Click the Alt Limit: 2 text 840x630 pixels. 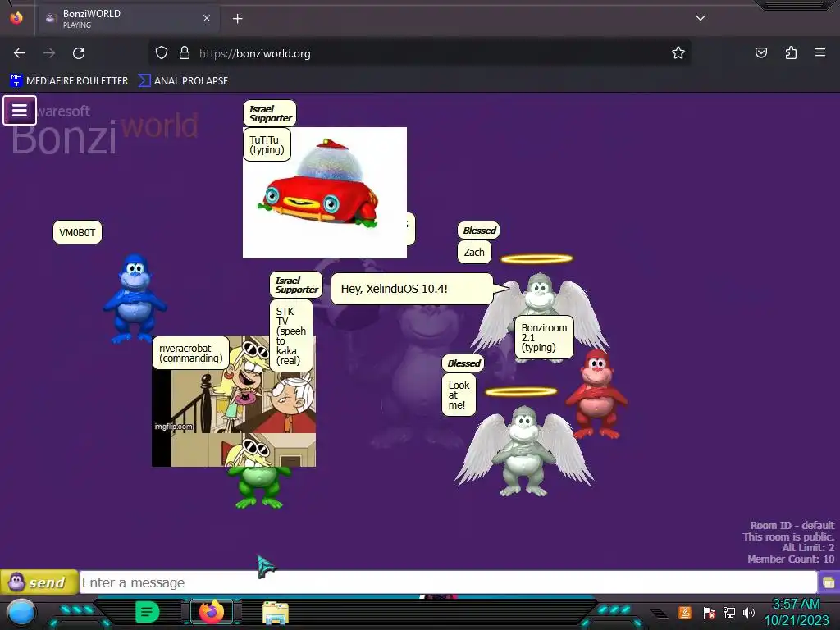(808, 547)
